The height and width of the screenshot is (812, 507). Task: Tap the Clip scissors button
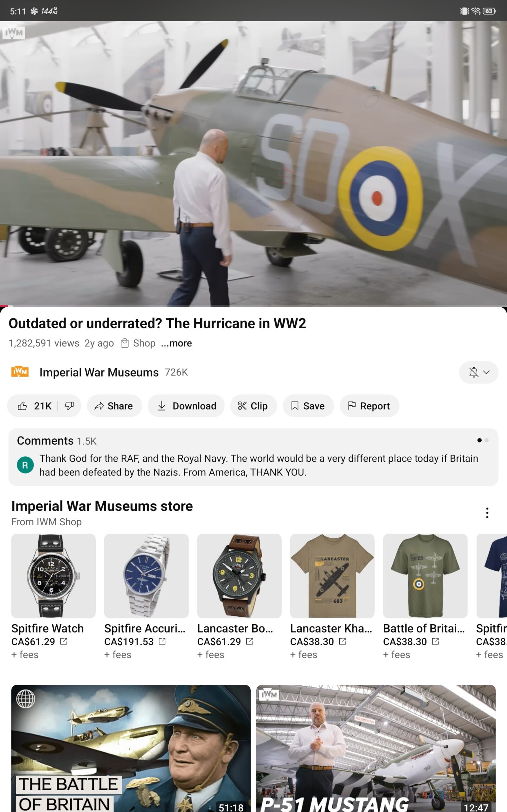(253, 406)
